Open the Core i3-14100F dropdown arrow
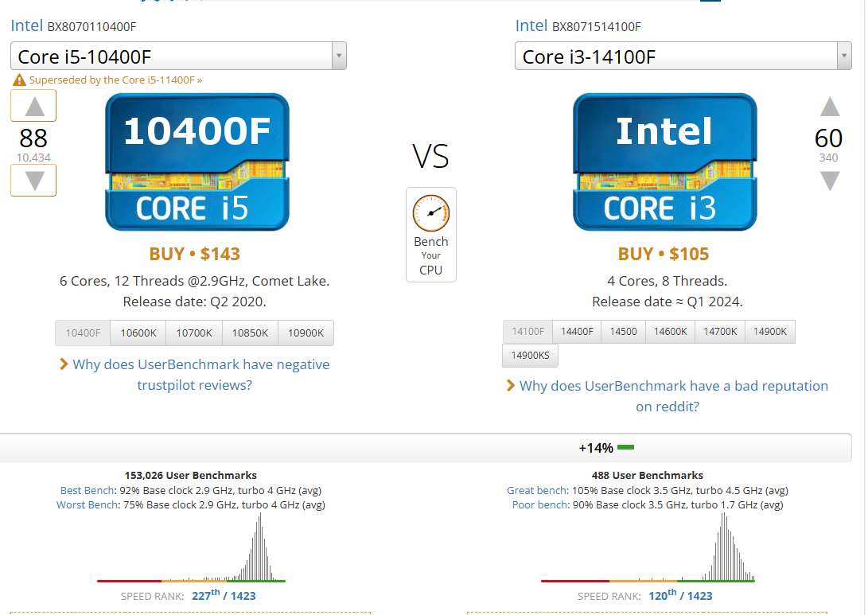The image size is (868, 615). pyautogui.click(x=844, y=56)
